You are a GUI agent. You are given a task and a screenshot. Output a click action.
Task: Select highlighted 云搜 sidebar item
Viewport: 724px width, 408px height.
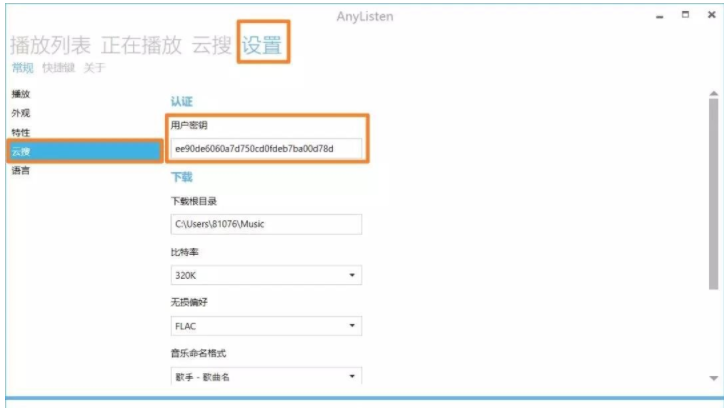(x=85, y=151)
